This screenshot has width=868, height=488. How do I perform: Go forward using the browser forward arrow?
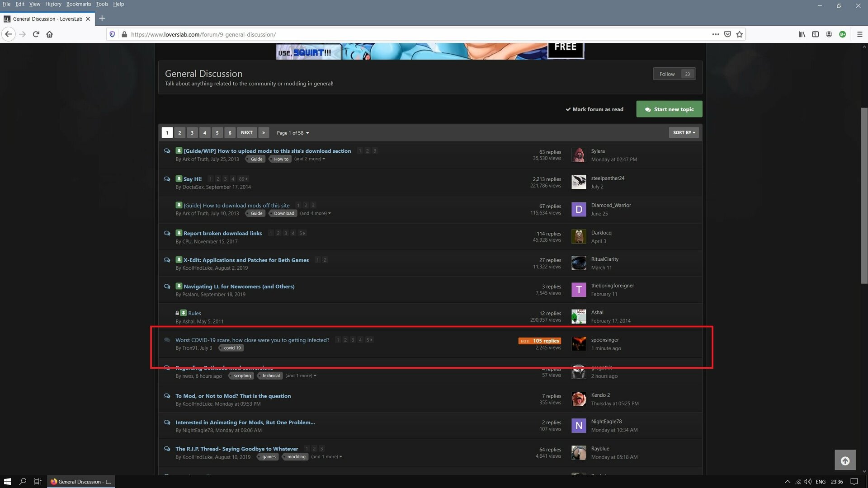click(23, 34)
